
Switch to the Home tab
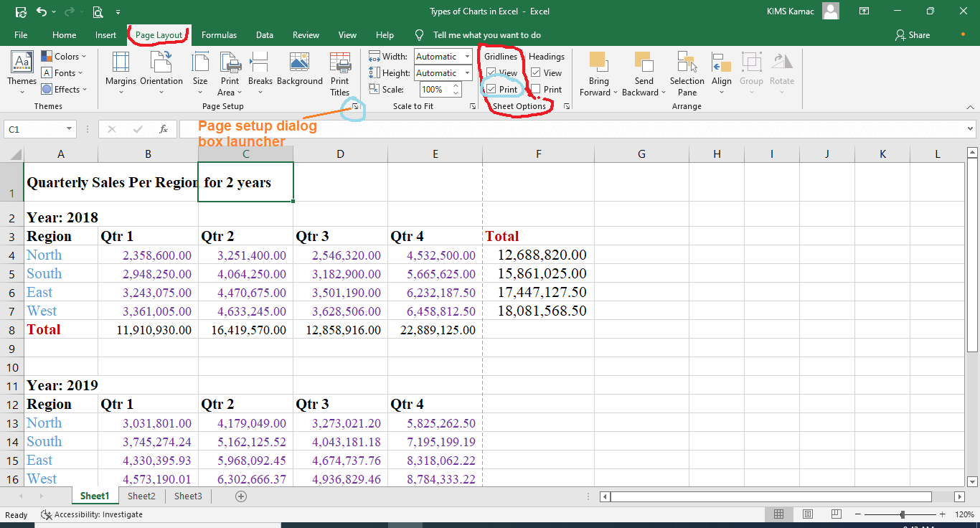pyautogui.click(x=64, y=34)
